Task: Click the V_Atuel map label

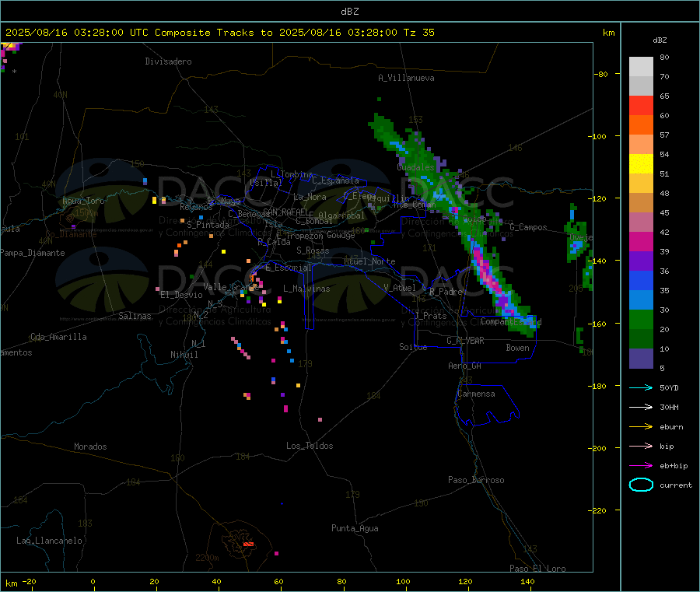Action: click(400, 288)
